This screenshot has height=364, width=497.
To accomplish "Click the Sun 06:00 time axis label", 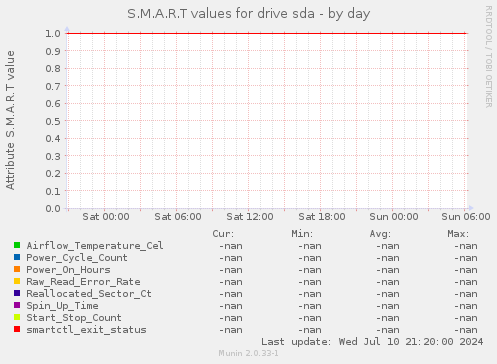I will (466, 217).
